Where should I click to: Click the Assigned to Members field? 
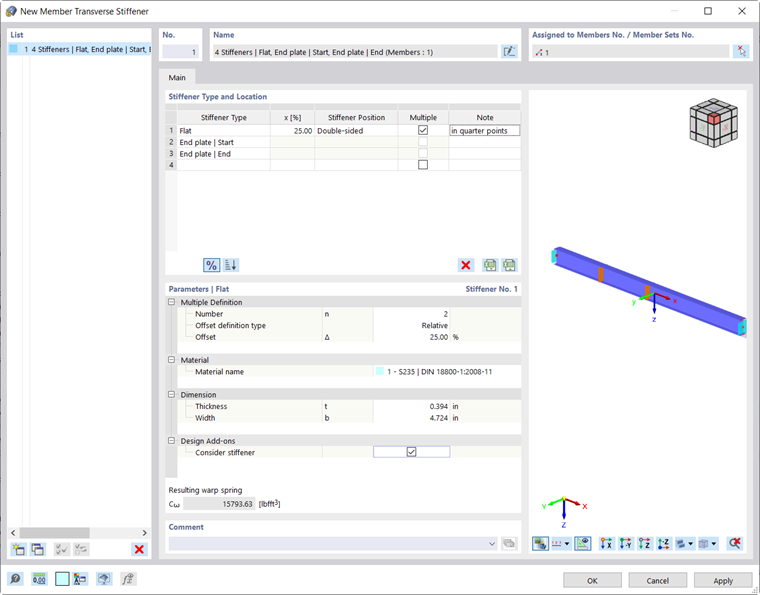(631, 52)
